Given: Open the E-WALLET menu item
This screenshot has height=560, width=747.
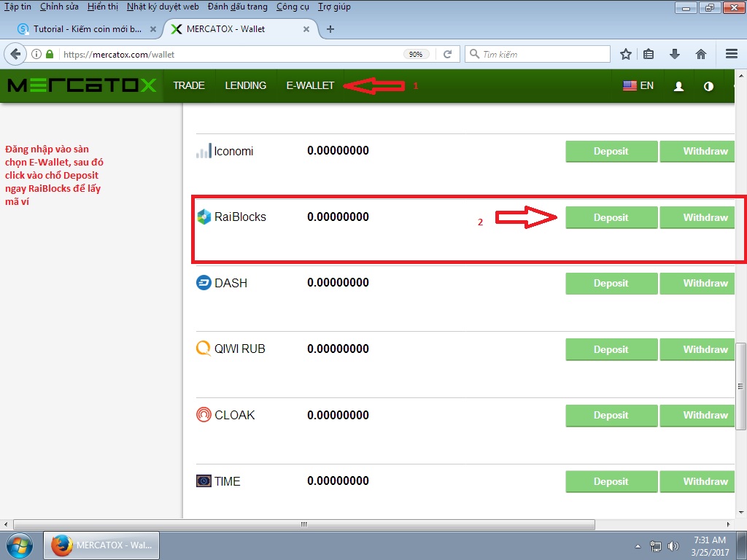Looking at the screenshot, I should [310, 86].
